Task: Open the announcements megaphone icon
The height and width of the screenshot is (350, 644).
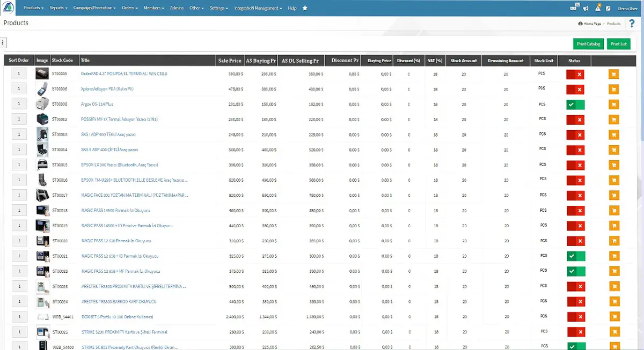Action: click(586, 8)
